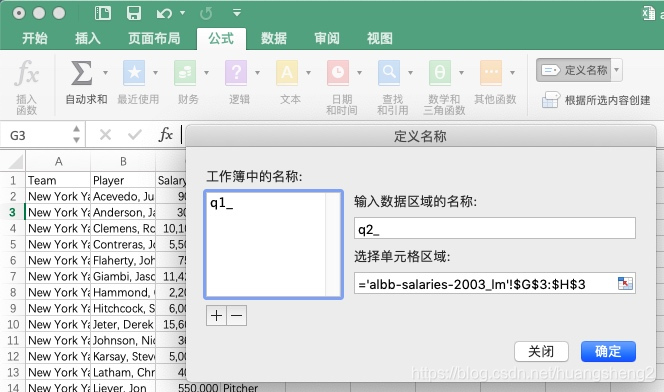
Task: Switch to the 公式 tab
Action: pos(221,39)
